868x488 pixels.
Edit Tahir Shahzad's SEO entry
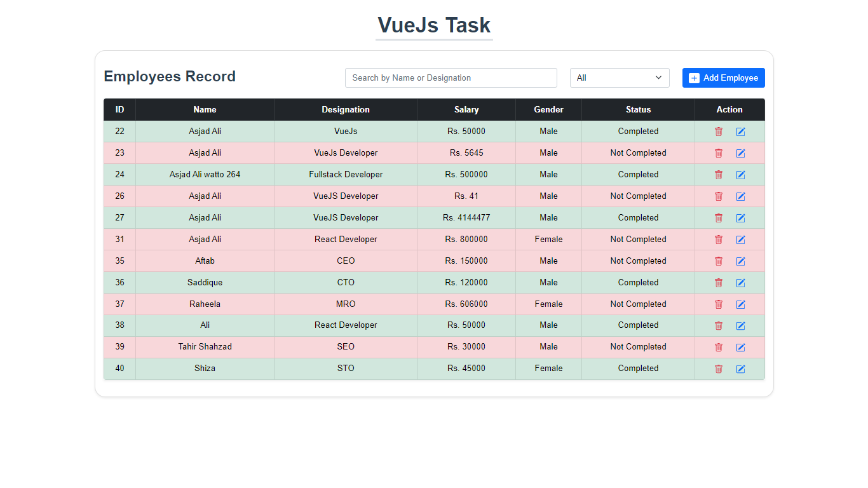(x=740, y=347)
